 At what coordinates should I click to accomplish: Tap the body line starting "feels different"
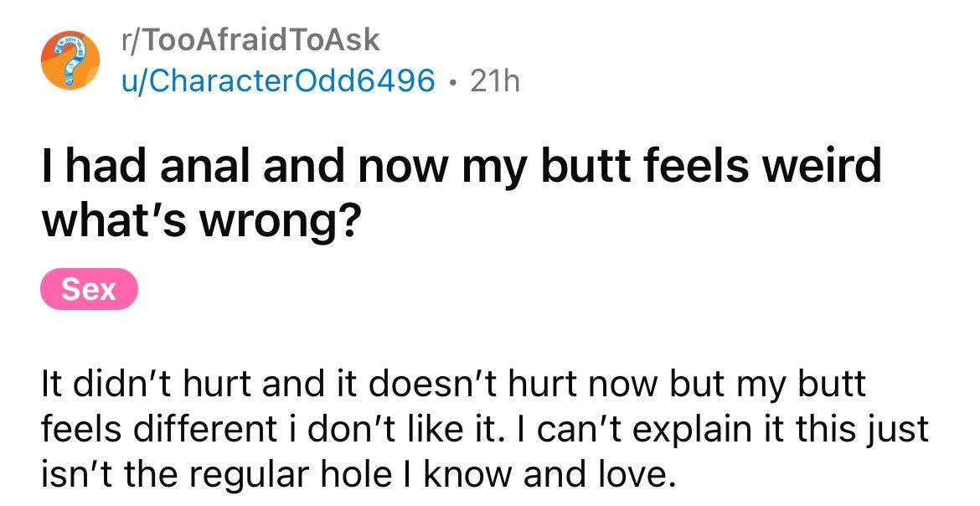(485, 429)
